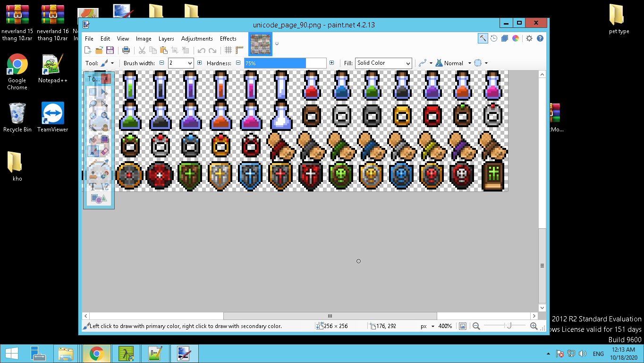Image resolution: width=644 pixels, height=363 pixels.
Task: Open the File menu
Action: pyautogui.click(x=89, y=39)
